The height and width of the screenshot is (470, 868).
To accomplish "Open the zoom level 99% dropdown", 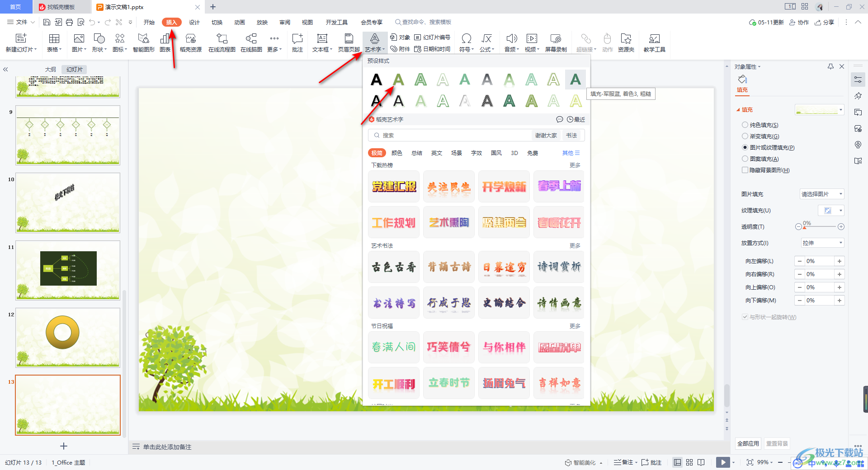I will pos(765,462).
